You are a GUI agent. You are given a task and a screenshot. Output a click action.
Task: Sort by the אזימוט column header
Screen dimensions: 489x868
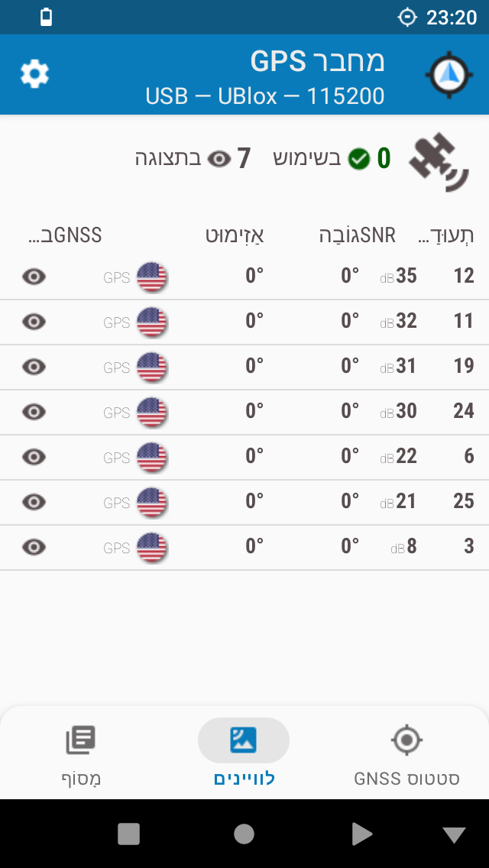[235, 235]
